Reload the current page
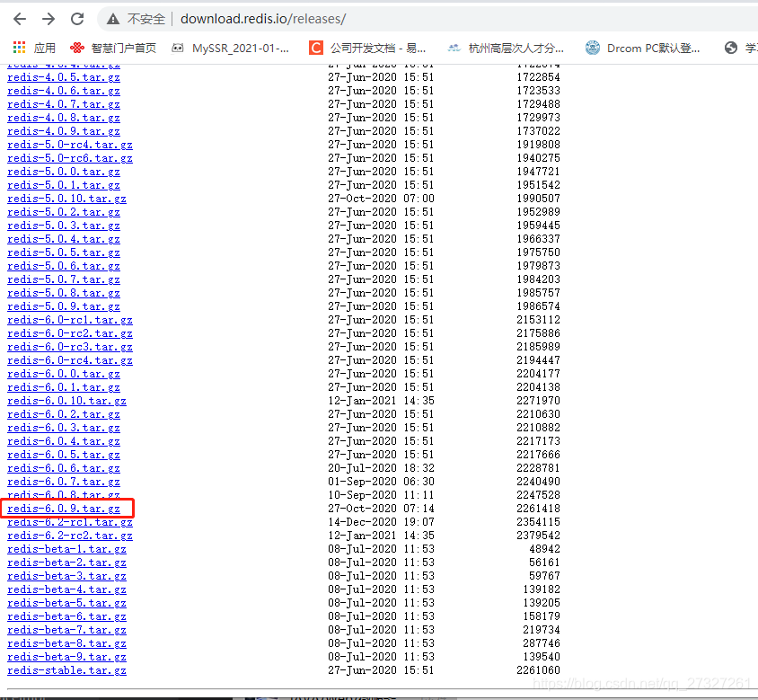This screenshot has width=758, height=700. [77, 19]
